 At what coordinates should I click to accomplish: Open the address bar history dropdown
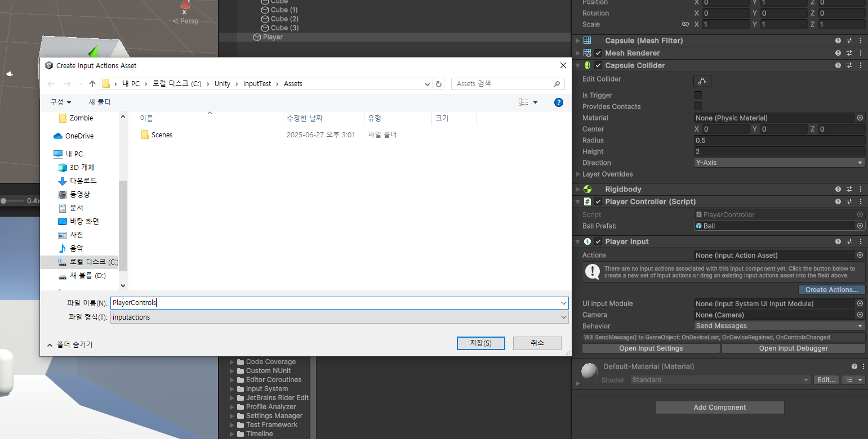coord(428,84)
